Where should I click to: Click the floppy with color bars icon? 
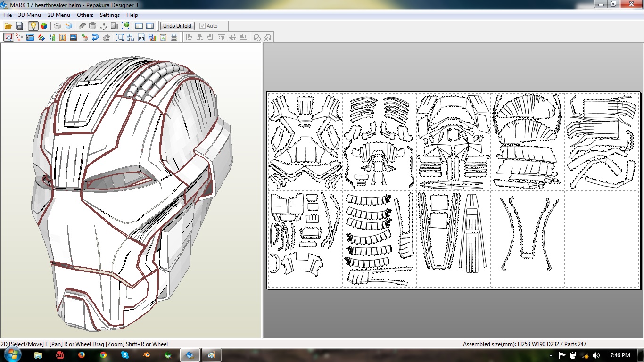pos(152,37)
